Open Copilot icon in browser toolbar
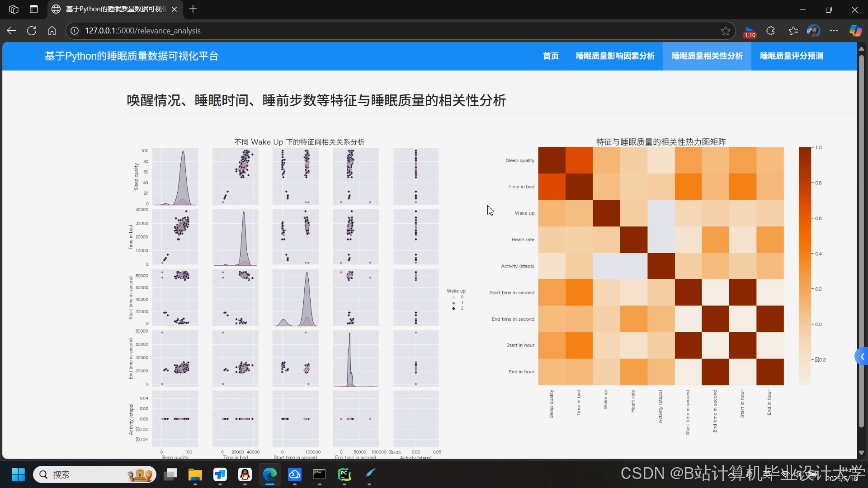This screenshot has height=488, width=868. tap(855, 31)
